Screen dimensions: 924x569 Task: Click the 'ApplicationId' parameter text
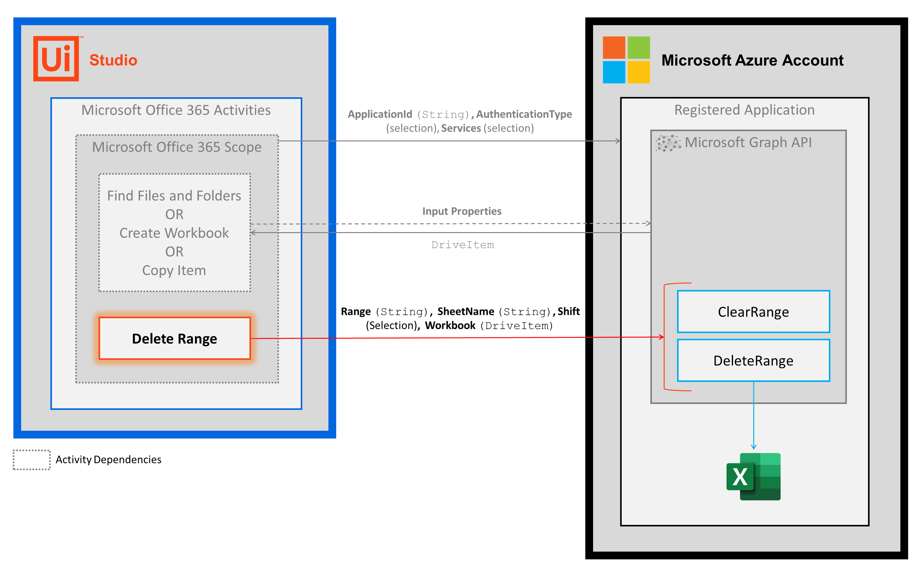click(x=380, y=114)
